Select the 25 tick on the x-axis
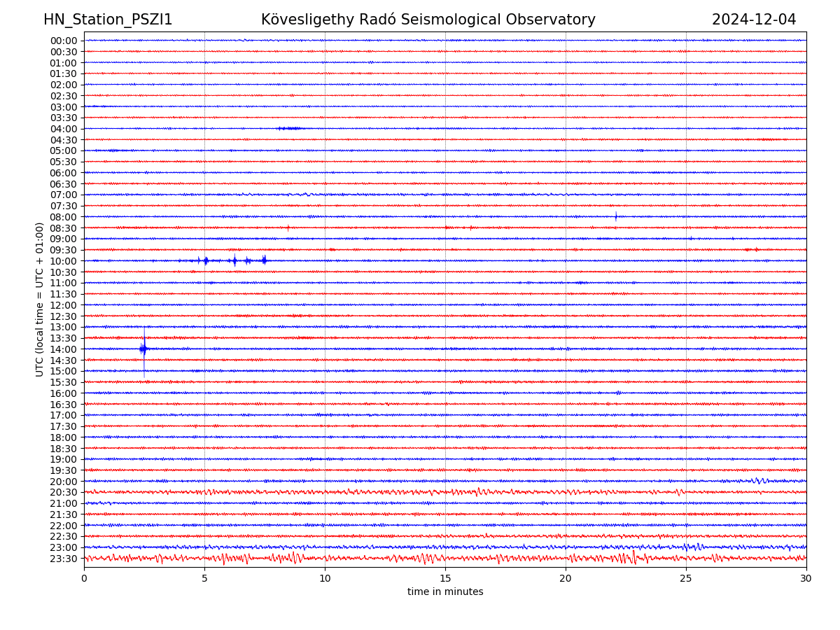 coord(686,579)
